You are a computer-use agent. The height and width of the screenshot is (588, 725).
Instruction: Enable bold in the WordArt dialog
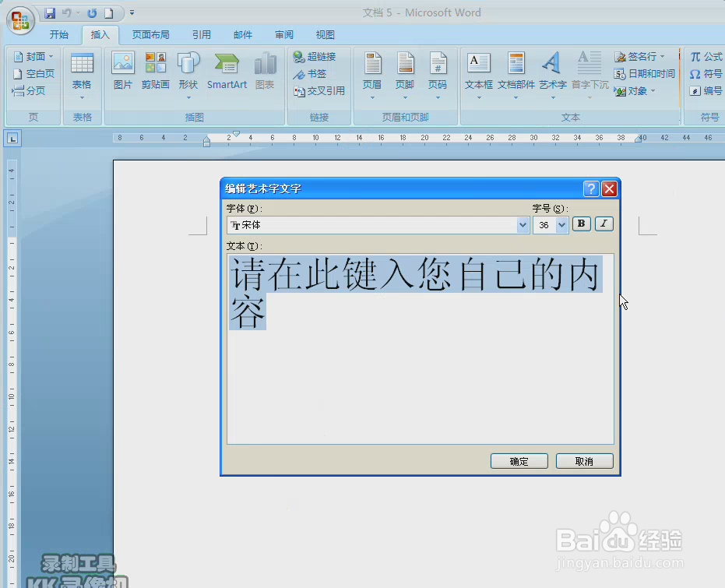pyautogui.click(x=580, y=224)
